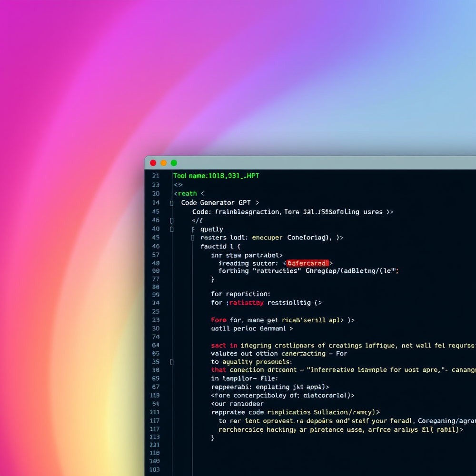This screenshot has width=476, height=476.
Task: Click line number 103 in gutter
Action: (x=155, y=470)
